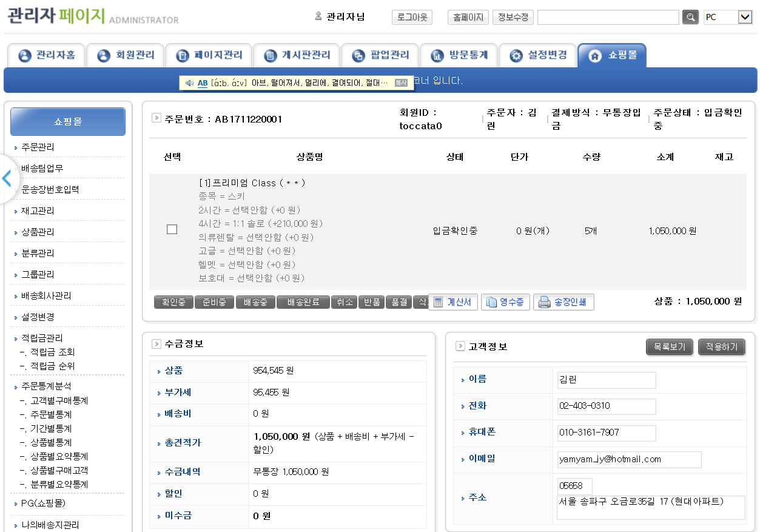Open the PC dropdown selector
Screen dimensions: 760x532
745,17
